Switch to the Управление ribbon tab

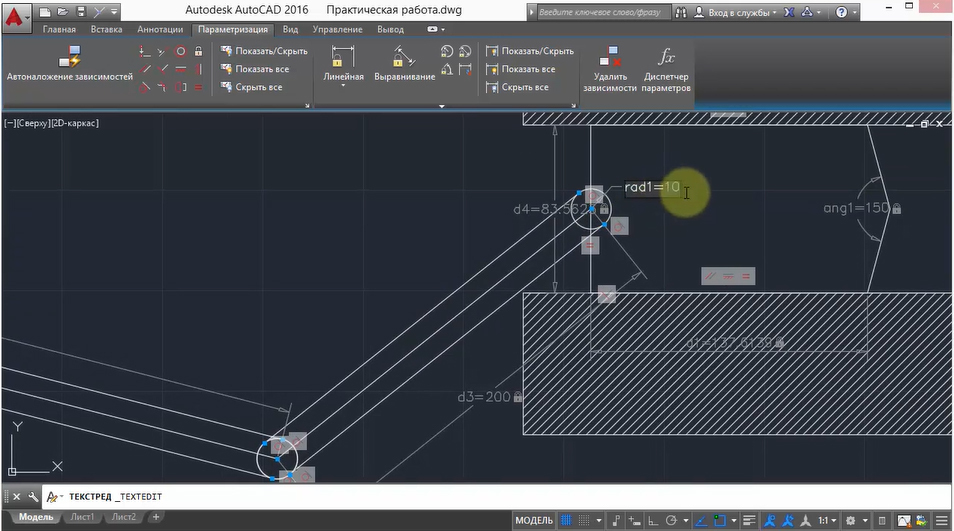(x=337, y=29)
